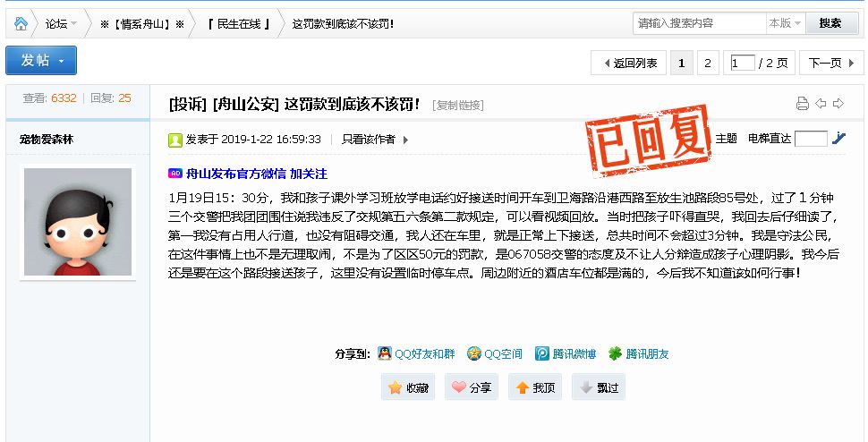Click the search content input field
This screenshot has width=868, height=442.
pos(698,23)
